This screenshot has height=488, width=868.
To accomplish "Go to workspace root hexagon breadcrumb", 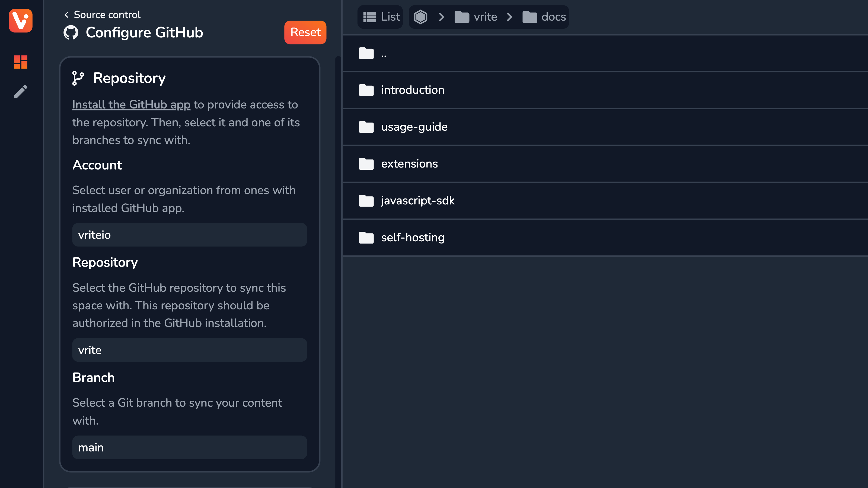I will tap(420, 17).
